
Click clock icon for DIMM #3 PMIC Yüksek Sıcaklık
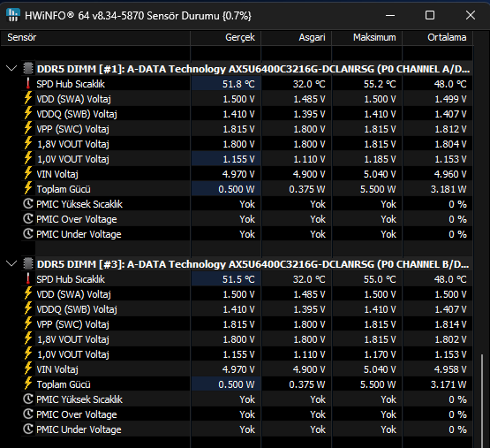tap(28, 399)
